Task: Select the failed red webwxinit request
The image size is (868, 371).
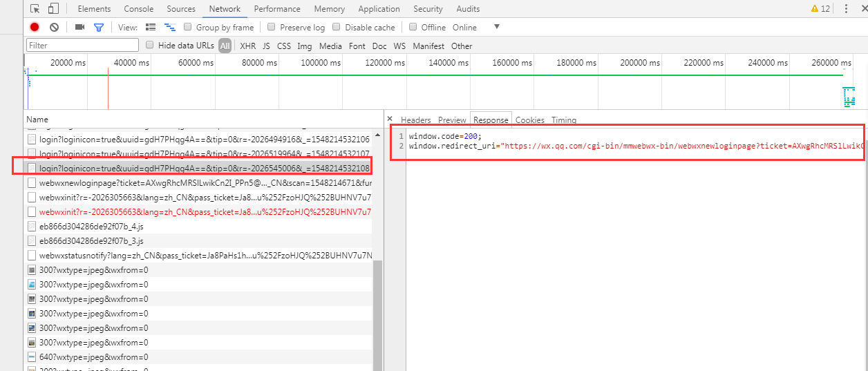Action: pos(198,211)
